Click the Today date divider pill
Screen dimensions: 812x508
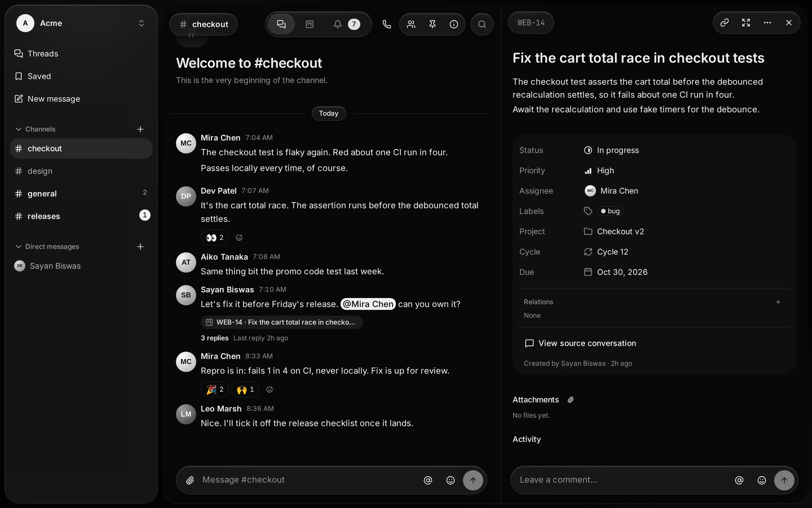coord(328,113)
